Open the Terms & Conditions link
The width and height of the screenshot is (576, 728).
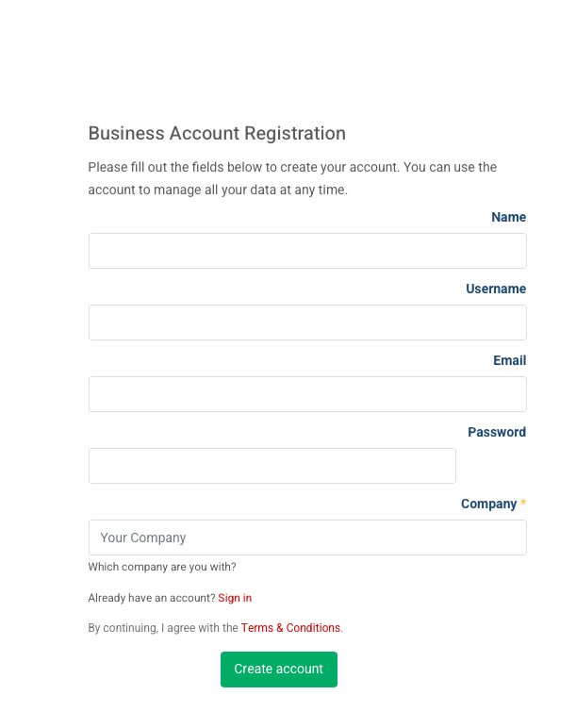pos(290,628)
